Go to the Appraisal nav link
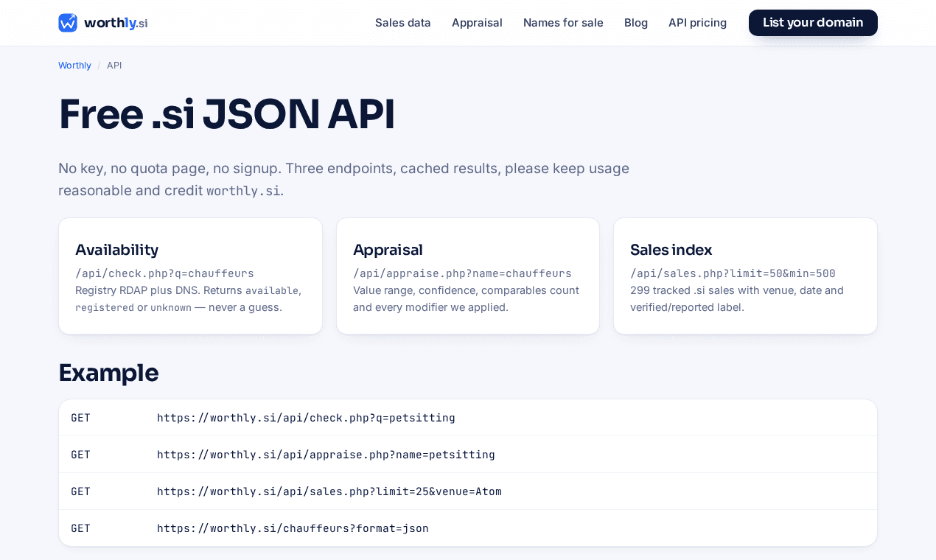Image resolution: width=936 pixels, height=560 pixels. [x=477, y=23]
